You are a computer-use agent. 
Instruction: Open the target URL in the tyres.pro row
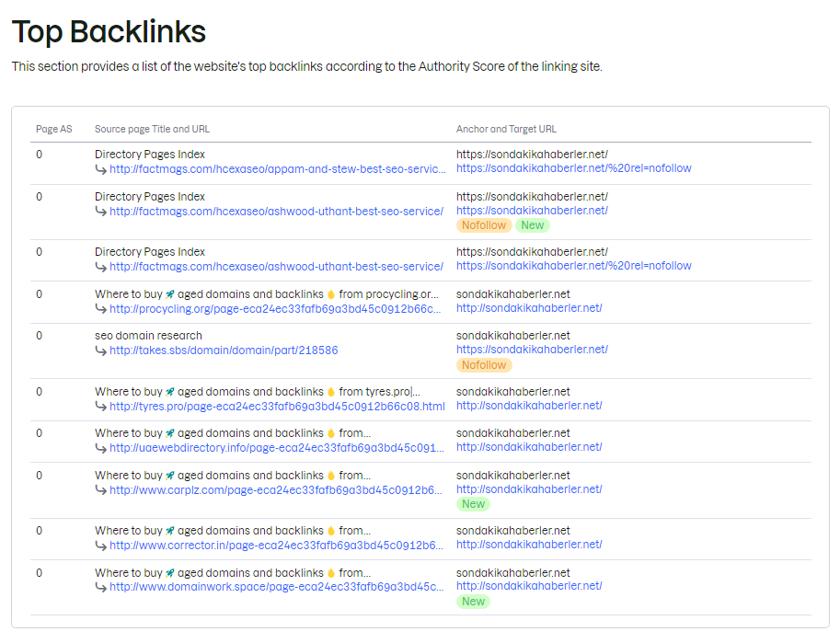pyautogui.click(x=529, y=406)
